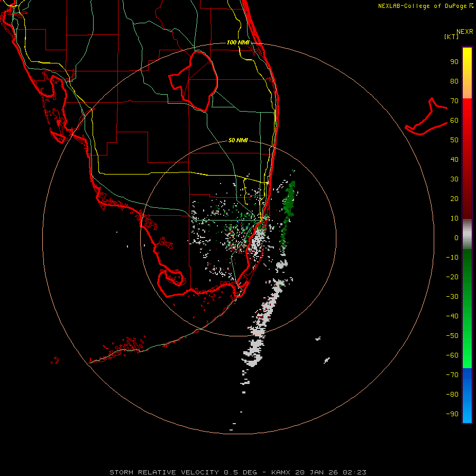Click the 10 value on velocity scale

click(x=454, y=218)
